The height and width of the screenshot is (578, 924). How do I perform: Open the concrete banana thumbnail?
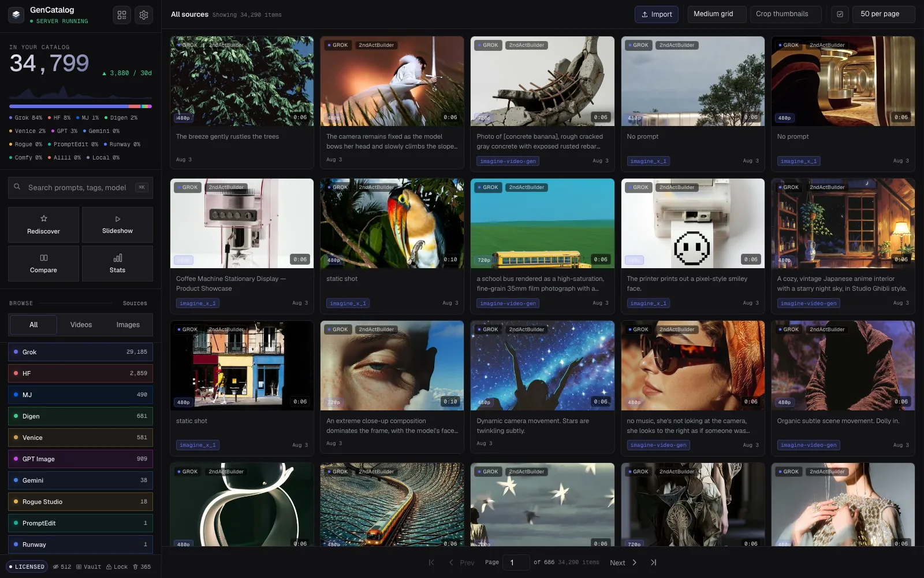tap(542, 81)
